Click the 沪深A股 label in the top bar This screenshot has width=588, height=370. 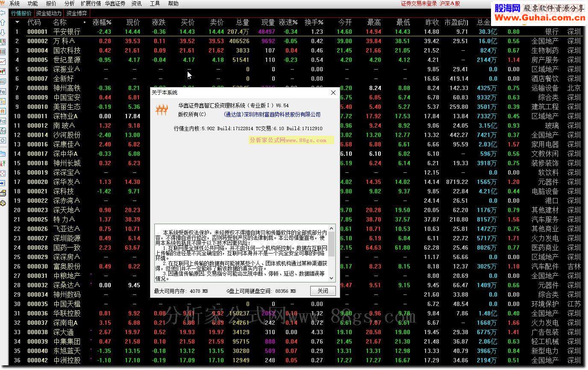[x=450, y=3]
